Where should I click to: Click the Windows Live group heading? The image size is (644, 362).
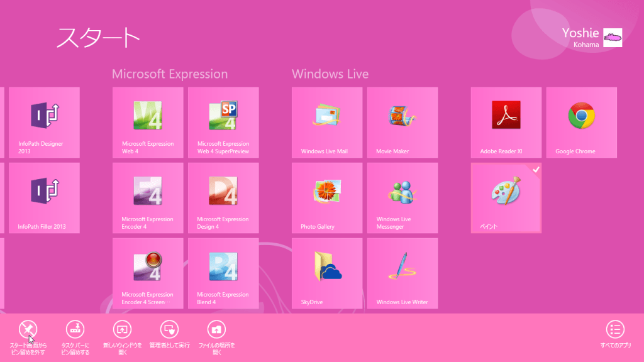click(330, 74)
